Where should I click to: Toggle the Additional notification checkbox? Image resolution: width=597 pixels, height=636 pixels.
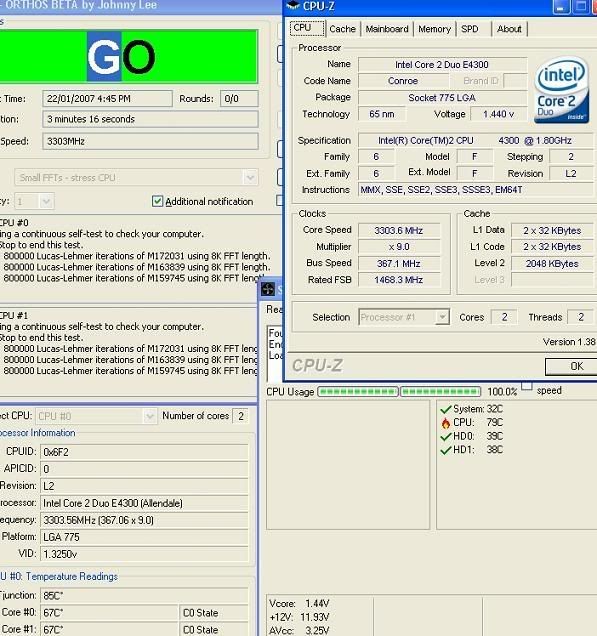click(157, 201)
